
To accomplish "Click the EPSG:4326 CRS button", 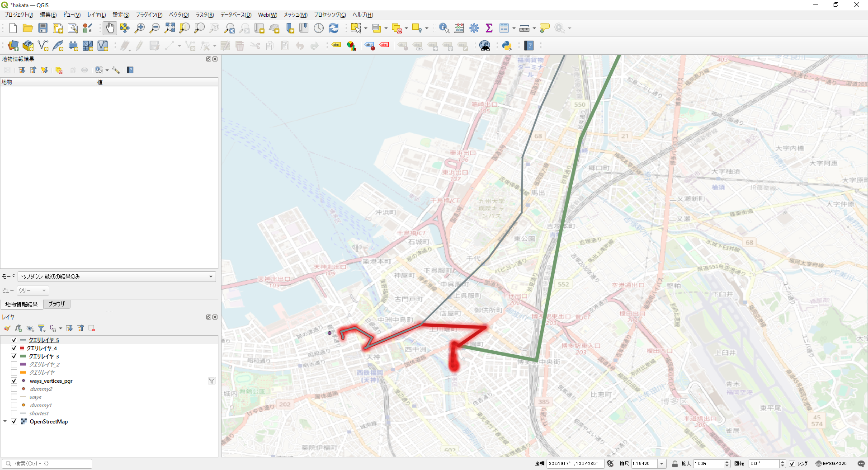I will [x=831, y=464].
